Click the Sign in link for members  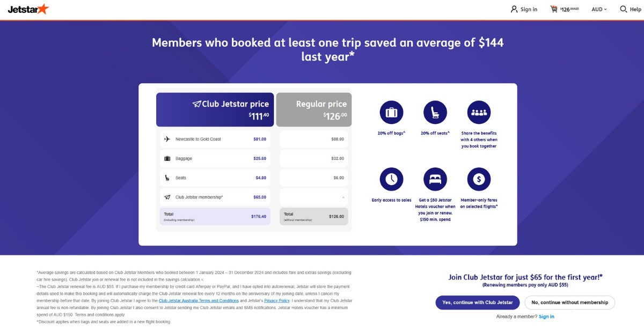[x=546, y=317]
